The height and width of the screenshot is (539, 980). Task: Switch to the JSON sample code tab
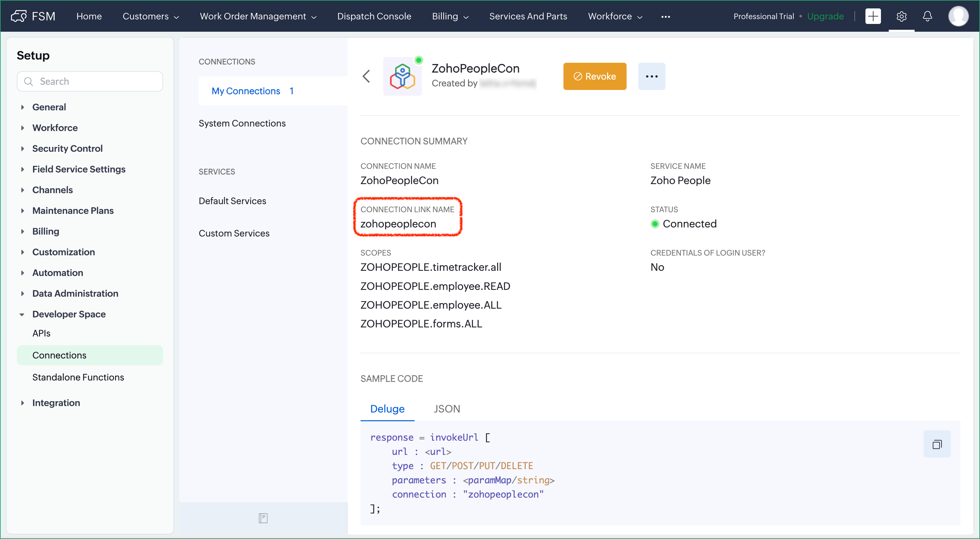point(447,409)
